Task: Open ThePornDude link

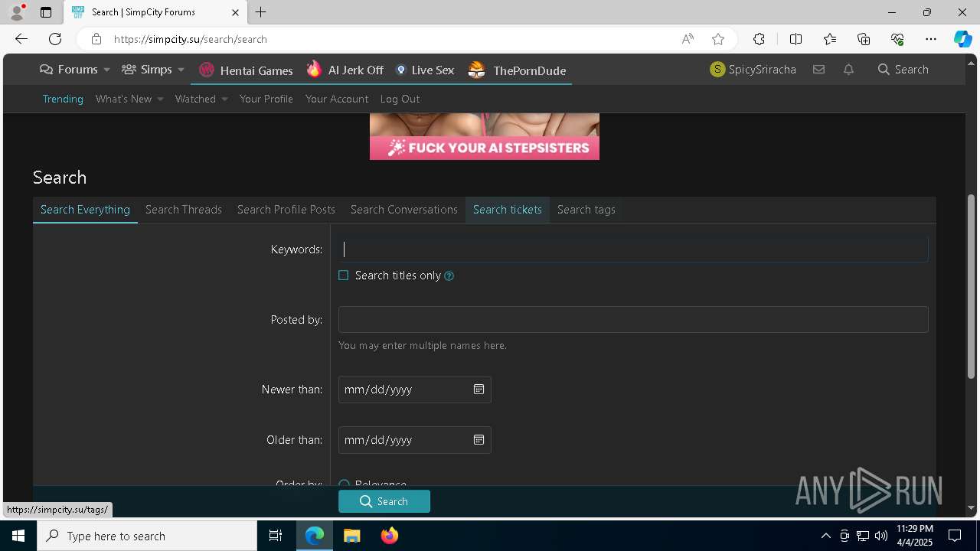Action: coord(518,70)
